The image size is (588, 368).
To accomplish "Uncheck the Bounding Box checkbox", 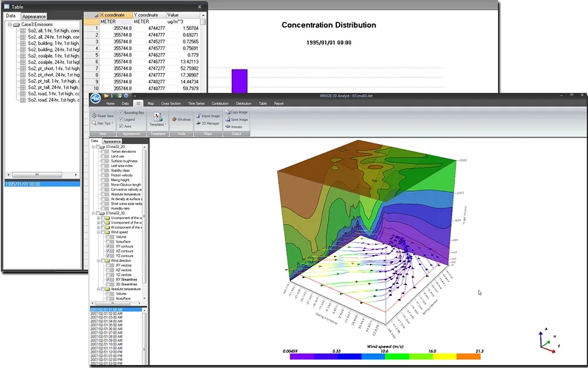I will [x=121, y=112].
